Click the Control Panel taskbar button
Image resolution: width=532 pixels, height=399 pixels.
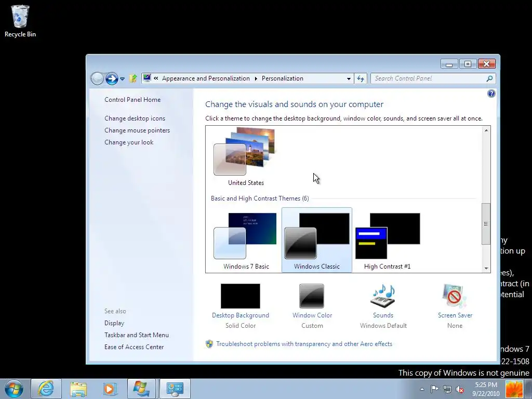pos(175,389)
